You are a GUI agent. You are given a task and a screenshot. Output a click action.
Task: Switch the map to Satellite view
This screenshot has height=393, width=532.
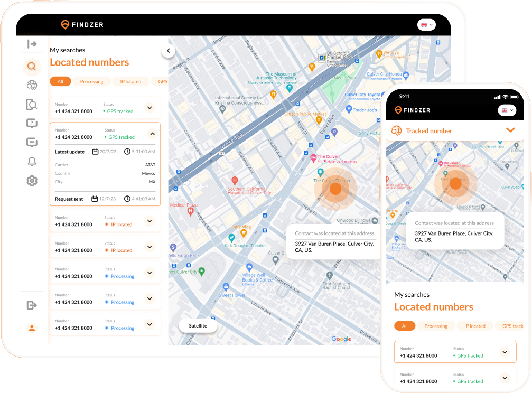coord(198,325)
